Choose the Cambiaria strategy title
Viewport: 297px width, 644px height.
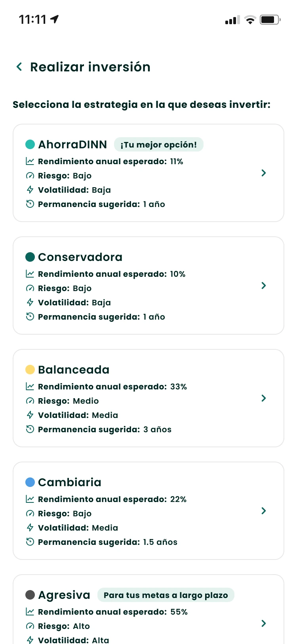70,482
